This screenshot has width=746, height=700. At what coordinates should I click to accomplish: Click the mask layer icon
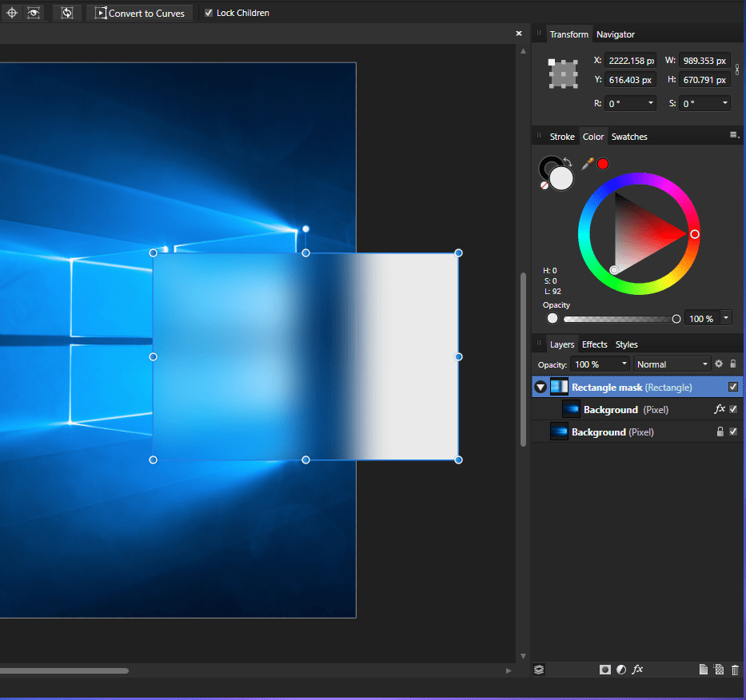604,670
